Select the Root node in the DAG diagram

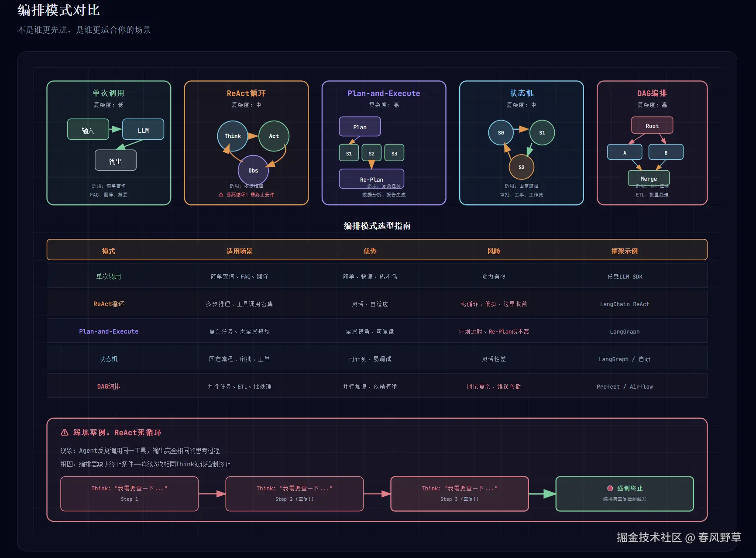coord(652,125)
